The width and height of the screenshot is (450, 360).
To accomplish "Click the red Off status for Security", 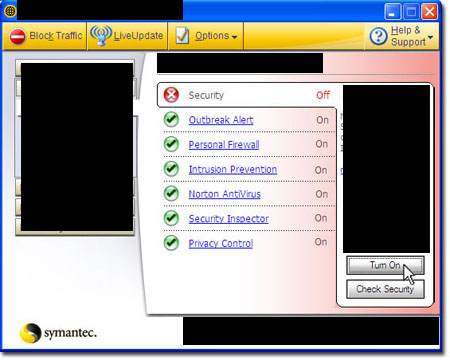I will [323, 95].
